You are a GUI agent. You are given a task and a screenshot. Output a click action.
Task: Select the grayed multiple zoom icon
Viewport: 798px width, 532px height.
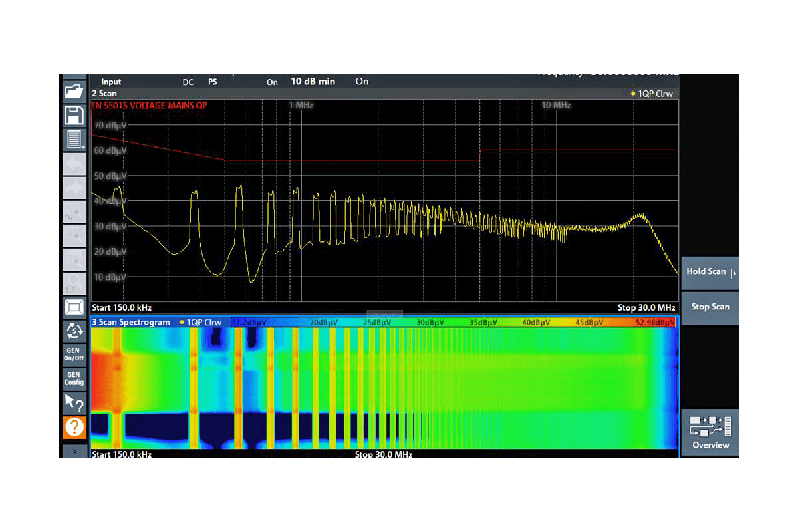point(74,235)
